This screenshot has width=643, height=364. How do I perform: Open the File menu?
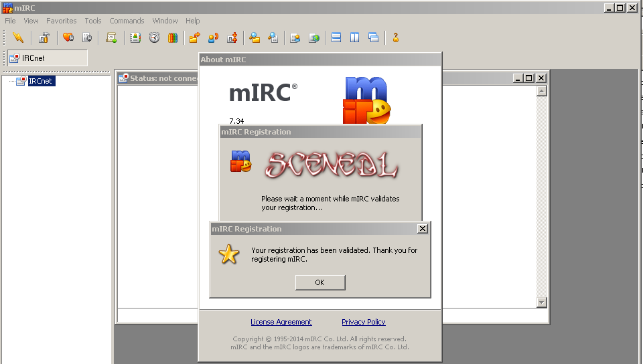[10, 21]
